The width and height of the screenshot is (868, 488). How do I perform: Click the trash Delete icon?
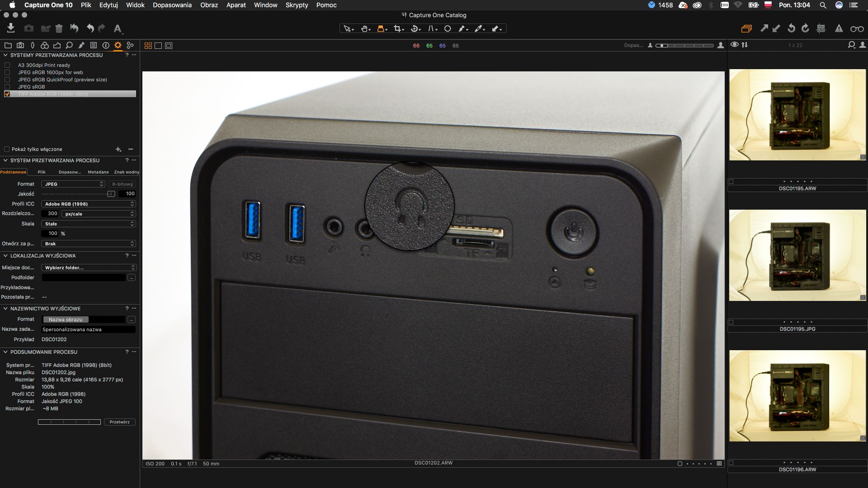59,28
